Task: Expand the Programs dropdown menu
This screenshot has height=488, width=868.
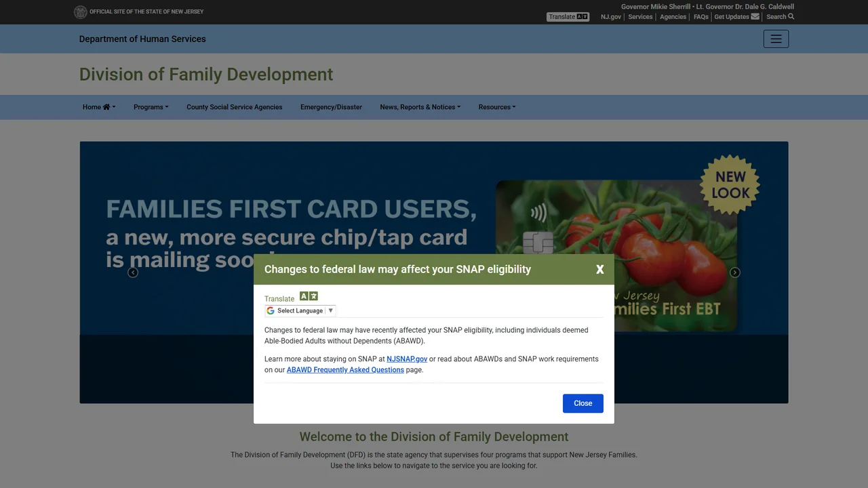Action: pyautogui.click(x=151, y=107)
